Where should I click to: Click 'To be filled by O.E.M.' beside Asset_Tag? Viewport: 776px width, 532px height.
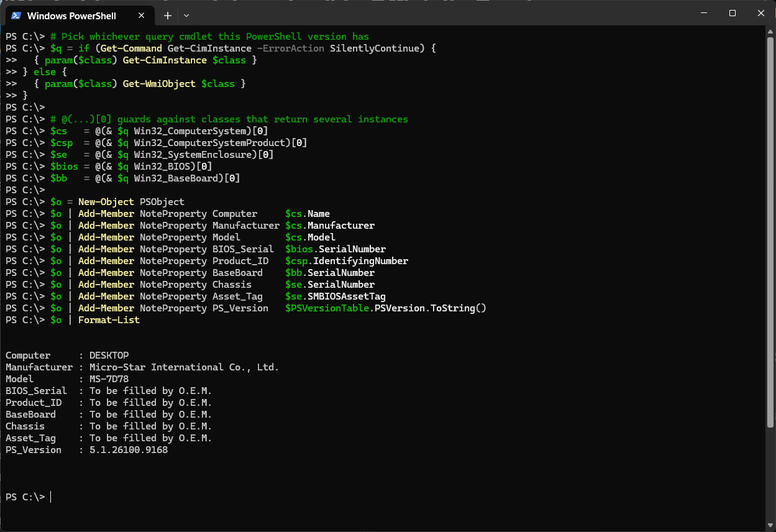tap(150, 438)
